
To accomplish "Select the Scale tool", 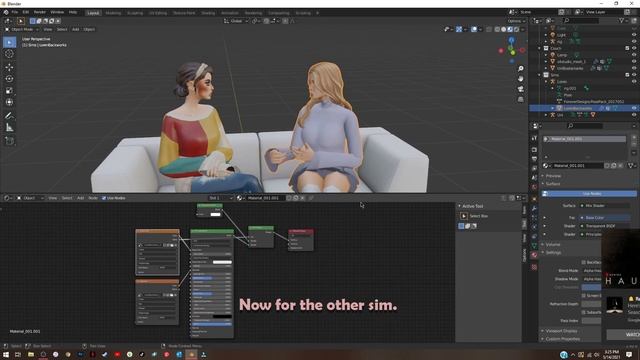I will (9, 91).
